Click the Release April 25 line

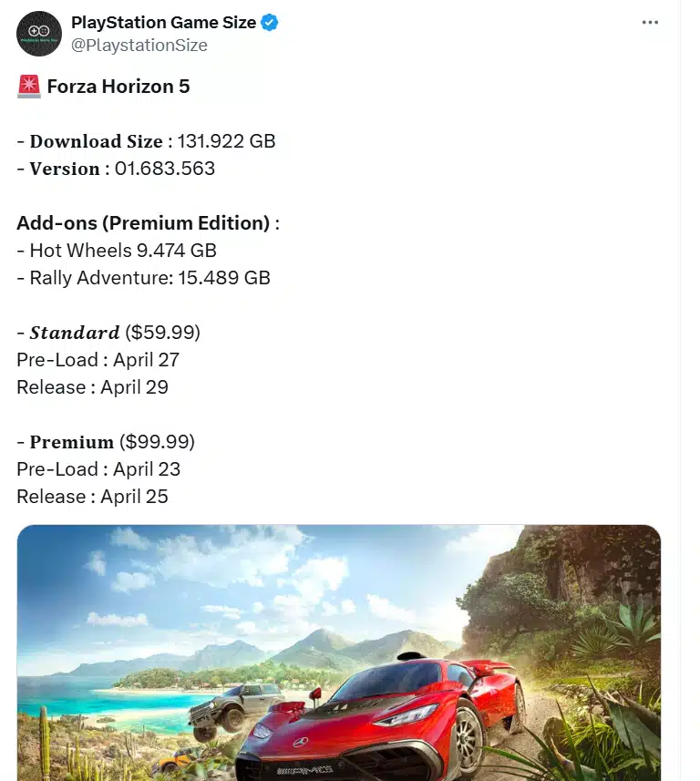(x=92, y=497)
